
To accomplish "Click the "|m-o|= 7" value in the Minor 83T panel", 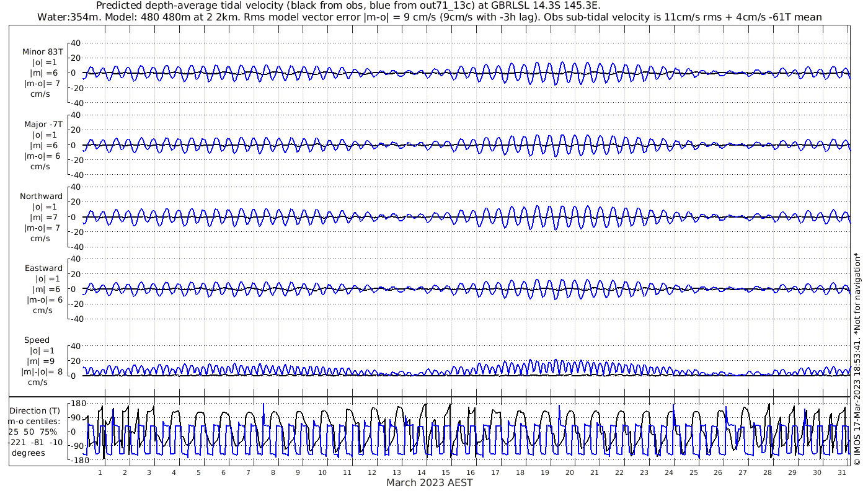I will click(x=42, y=84).
